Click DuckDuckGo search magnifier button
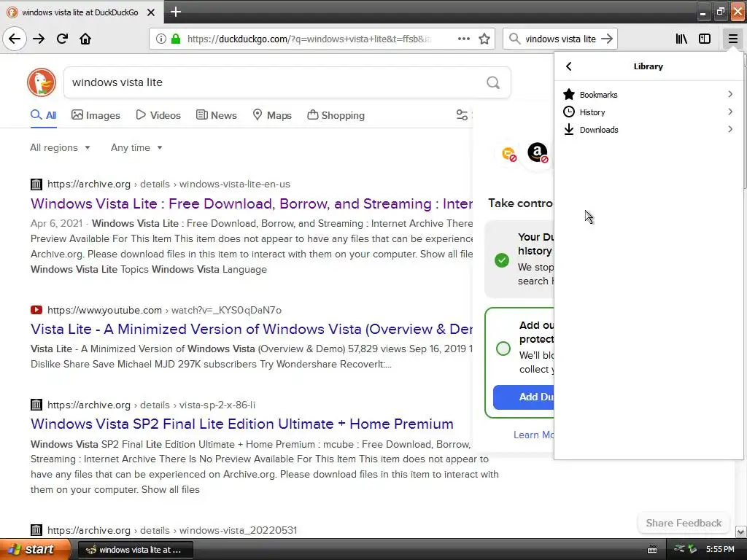 [x=493, y=83]
